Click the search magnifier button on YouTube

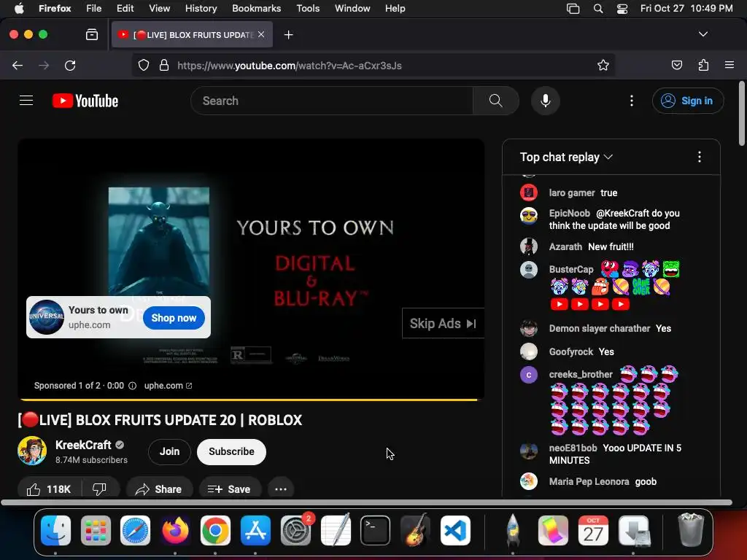pyautogui.click(x=495, y=101)
